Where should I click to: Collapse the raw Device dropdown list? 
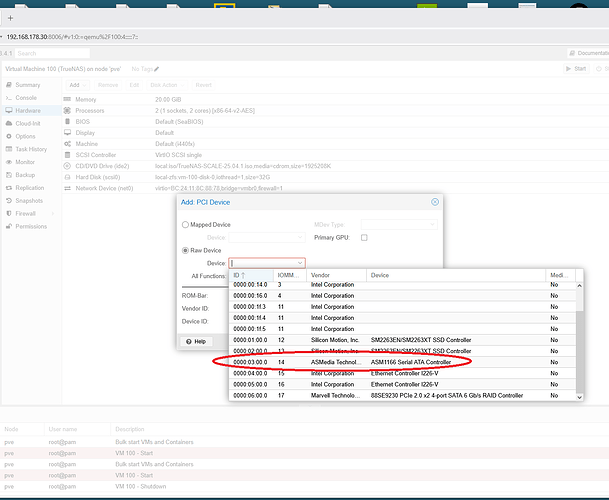click(x=299, y=263)
